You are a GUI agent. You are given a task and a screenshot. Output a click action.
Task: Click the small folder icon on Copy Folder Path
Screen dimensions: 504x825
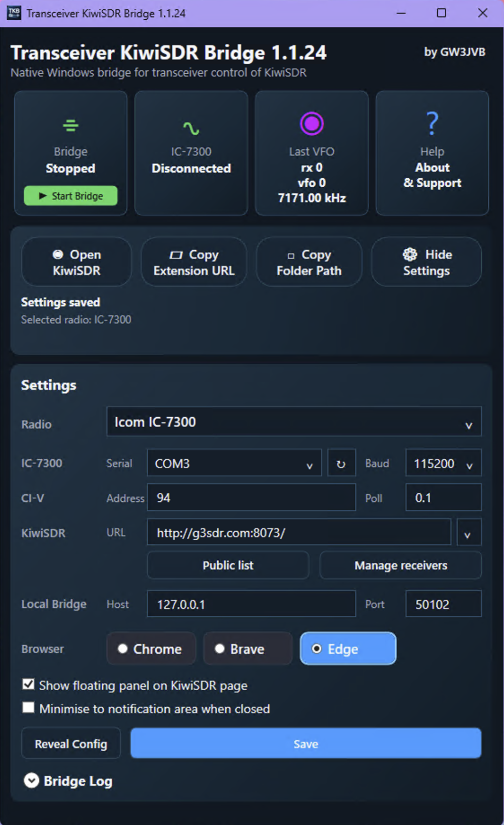click(x=291, y=256)
